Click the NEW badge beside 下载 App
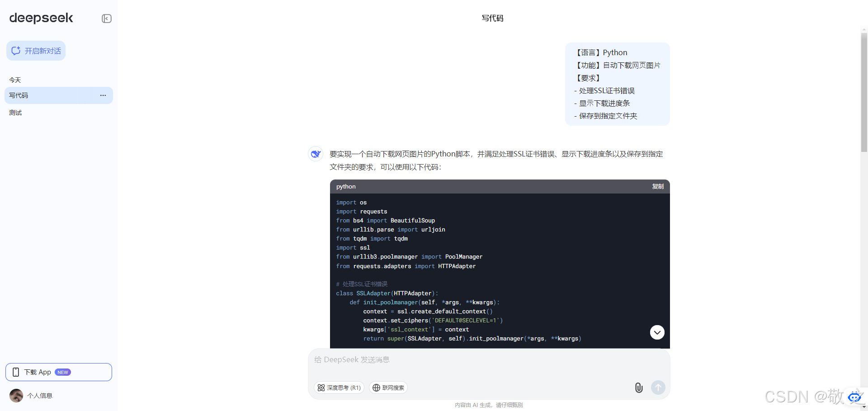The width and height of the screenshot is (868, 411). (63, 372)
